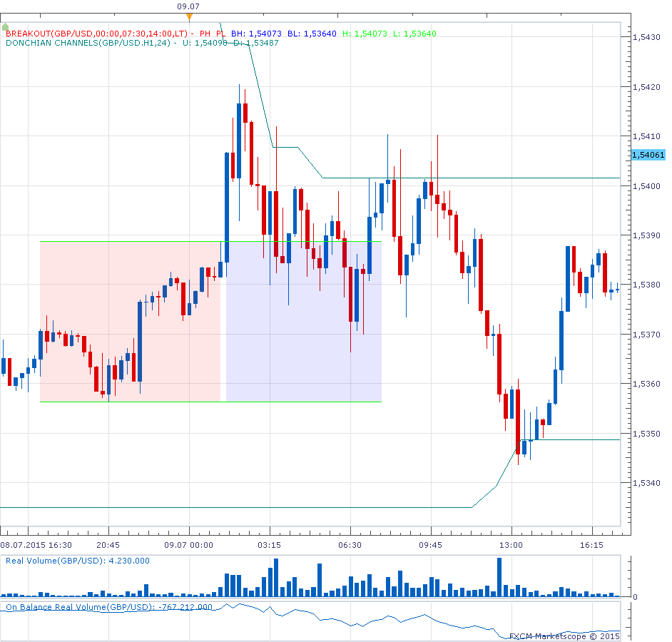Screen dimensions: 672x642
Task: Click the green H: 1,54073 value
Action: click(365, 34)
